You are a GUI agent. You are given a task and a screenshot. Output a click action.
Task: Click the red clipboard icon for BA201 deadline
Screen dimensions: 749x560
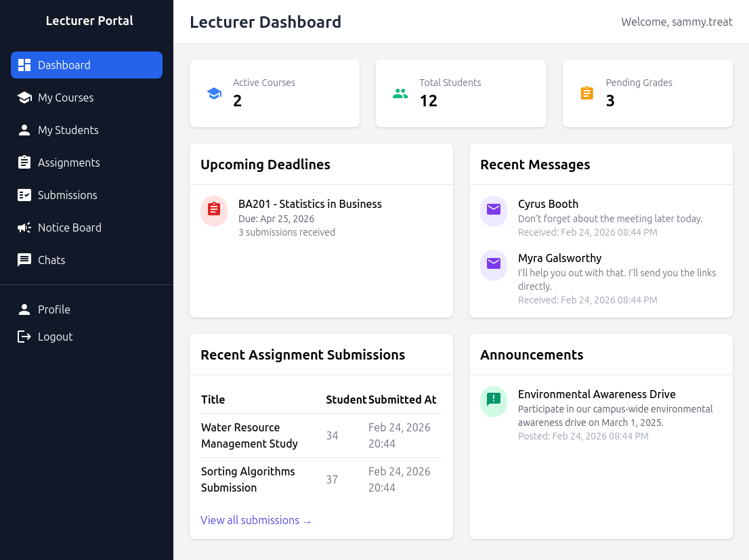click(x=214, y=211)
